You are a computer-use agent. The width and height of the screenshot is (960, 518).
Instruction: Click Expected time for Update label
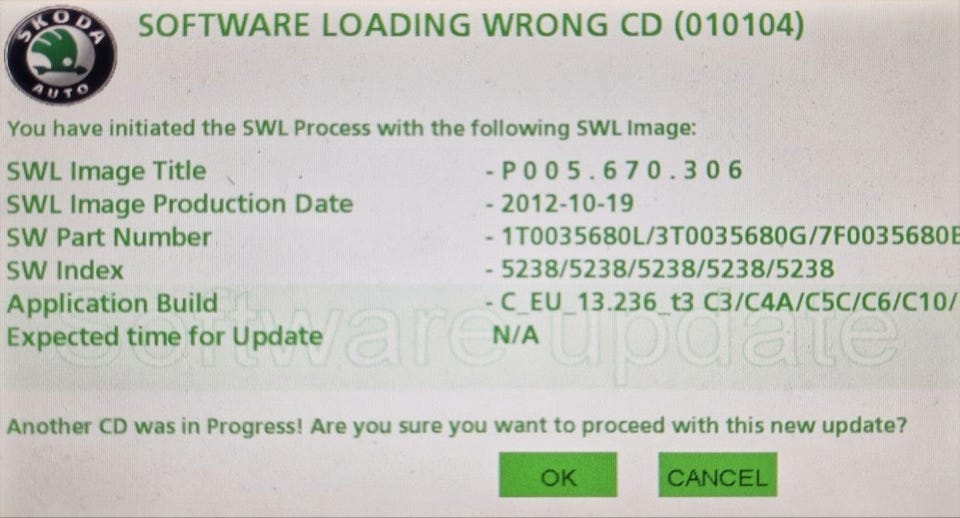165,337
